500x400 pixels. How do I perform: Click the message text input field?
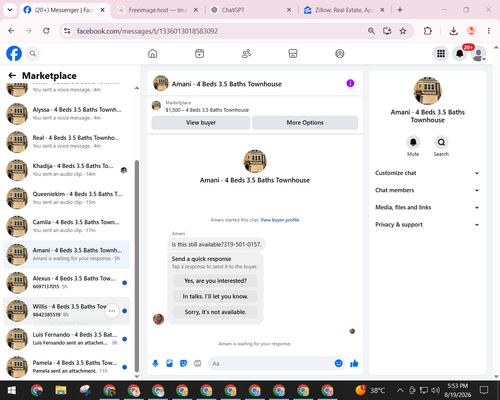[272, 363]
